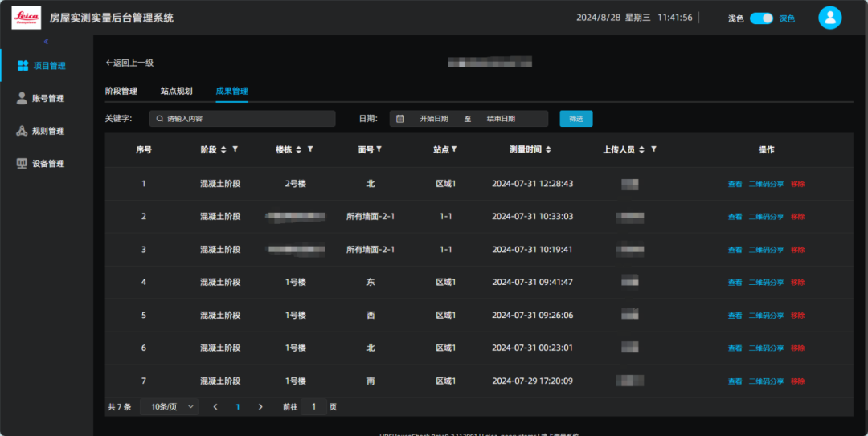Collapse the sidebar with double-chevron icon
868x436 pixels.
click(x=46, y=42)
